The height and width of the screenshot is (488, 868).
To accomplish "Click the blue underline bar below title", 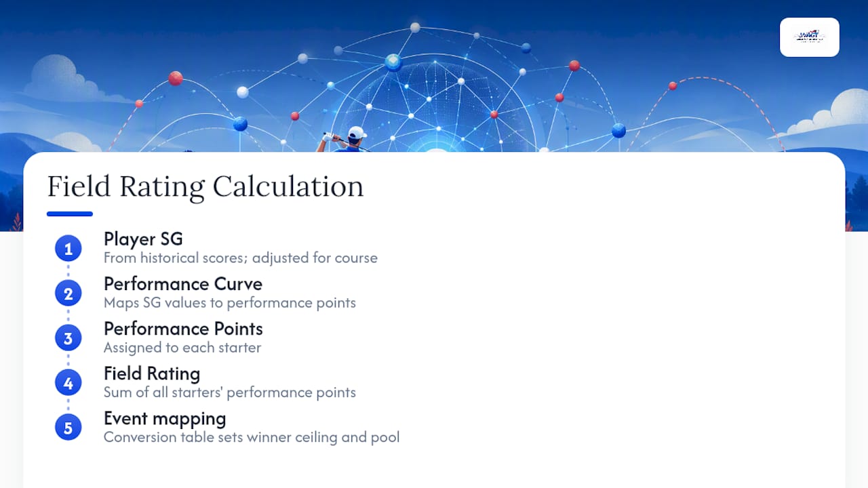I will 70,214.
